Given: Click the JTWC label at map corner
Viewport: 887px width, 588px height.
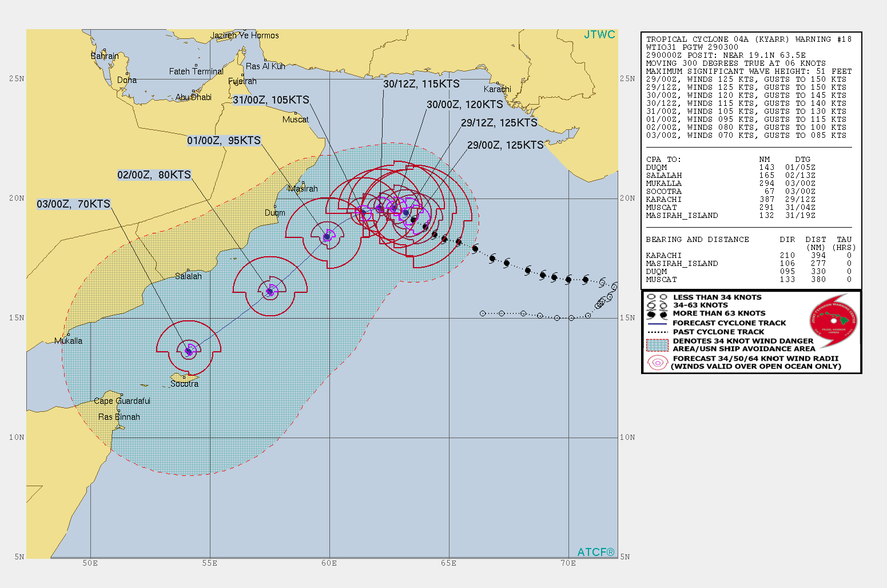Looking at the screenshot, I should click(x=599, y=35).
